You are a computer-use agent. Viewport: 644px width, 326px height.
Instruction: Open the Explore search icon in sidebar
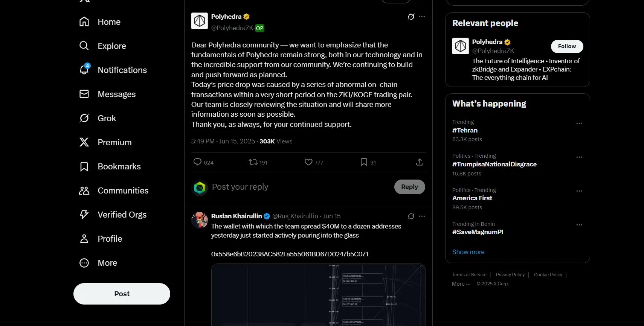84,46
